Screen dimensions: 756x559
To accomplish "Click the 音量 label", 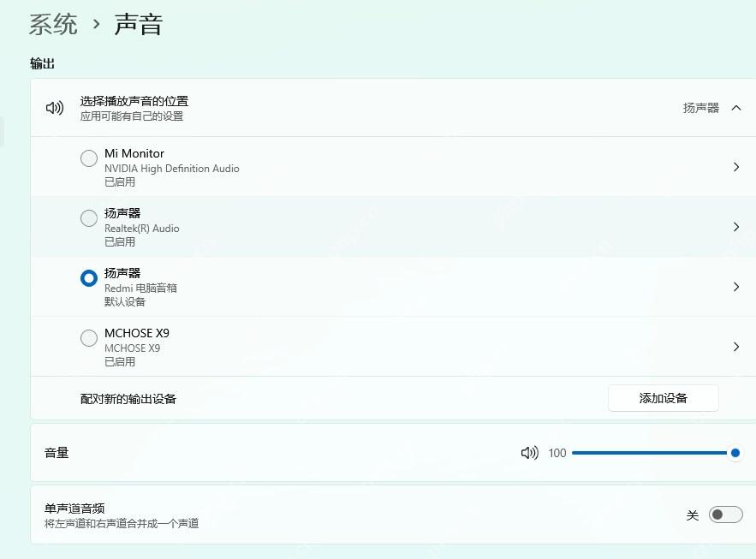I will pos(57,453).
